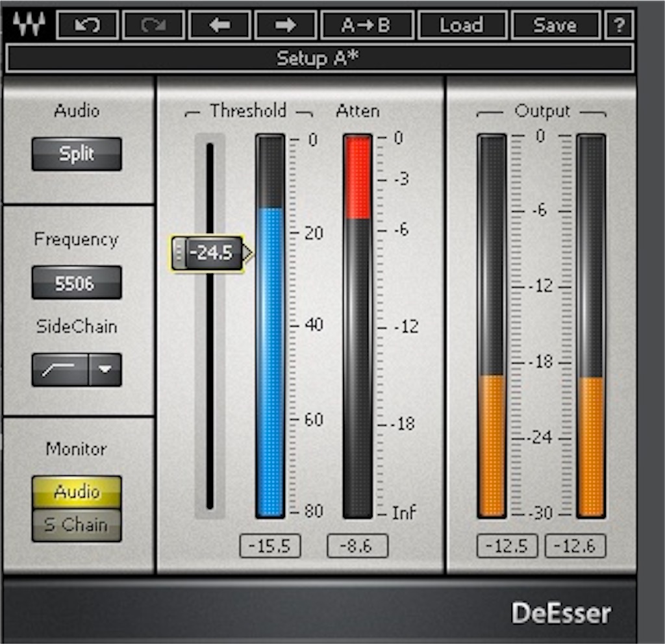Reset the right output peak -12.6
Image resolution: width=665 pixels, height=644 pixels.
click(575, 546)
